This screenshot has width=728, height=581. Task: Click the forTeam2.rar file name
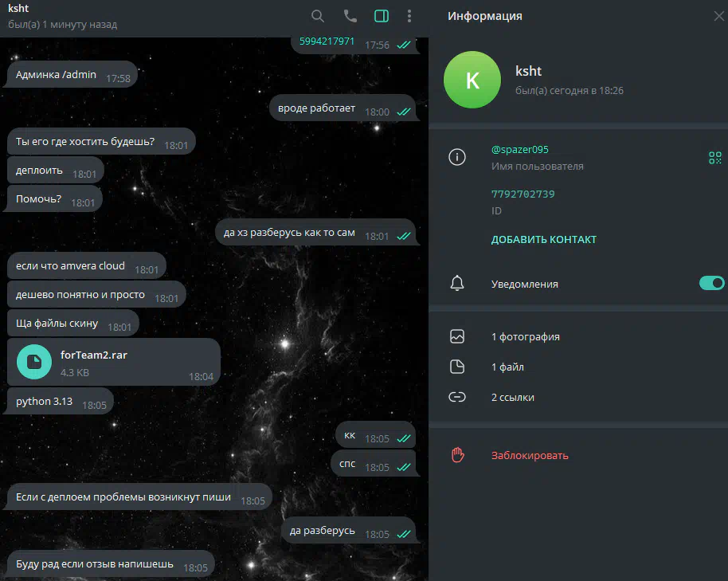[x=94, y=355]
